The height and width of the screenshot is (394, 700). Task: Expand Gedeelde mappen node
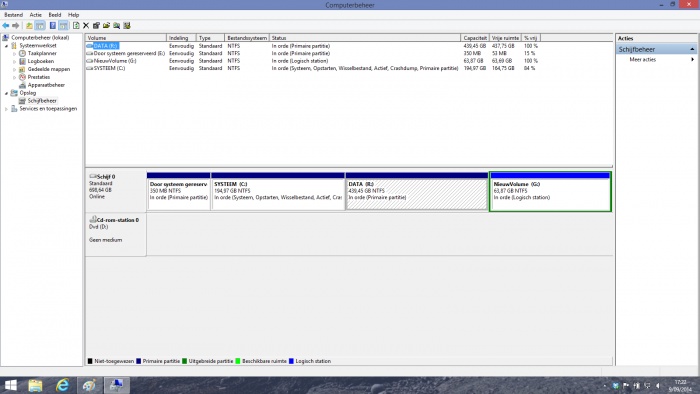tap(14, 69)
